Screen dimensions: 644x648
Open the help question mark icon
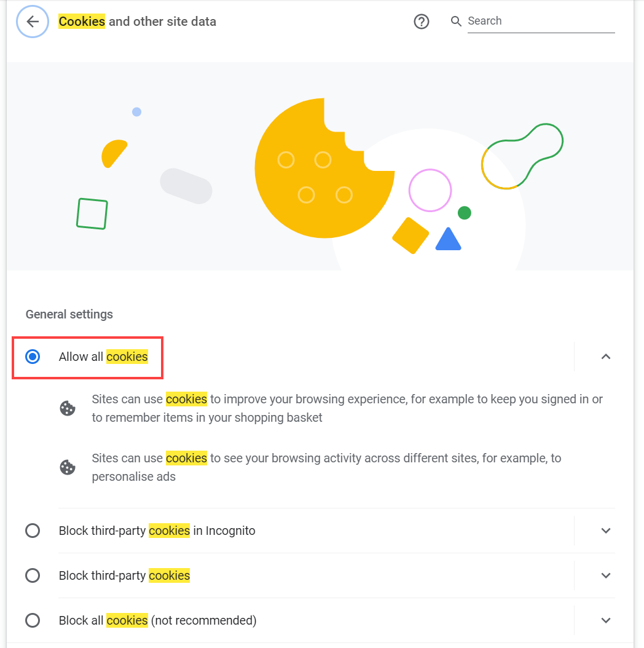tap(422, 22)
